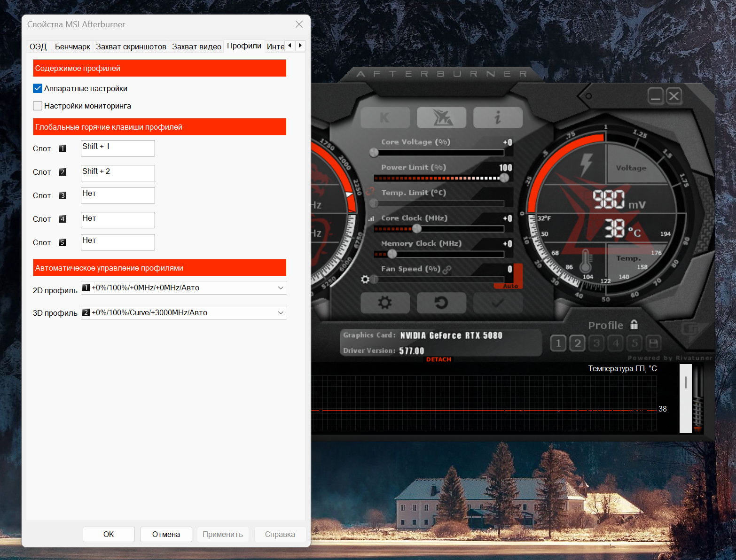Open the partially visible Инте tab
Image resolution: width=736 pixels, height=560 pixels.
(275, 47)
